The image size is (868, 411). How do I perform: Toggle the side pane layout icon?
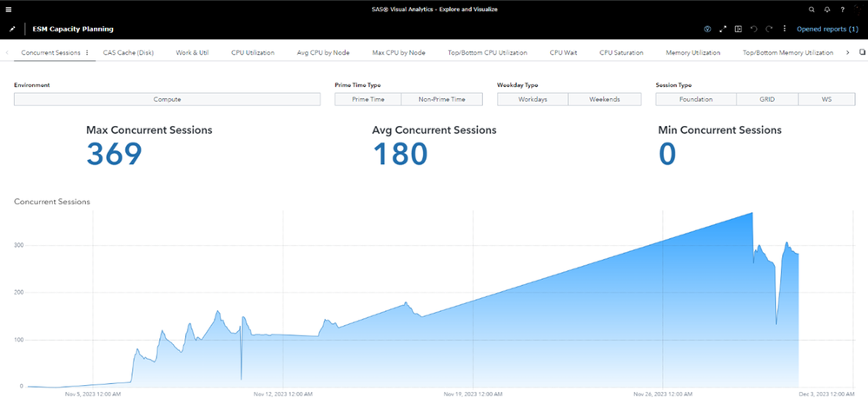pos(738,29)
